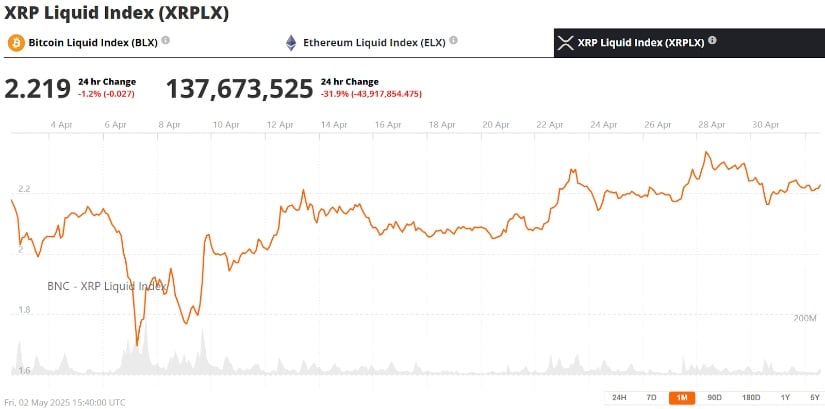Show the 1Y chart range
Viewport: 825px width, 409px height.
point(785,397)
